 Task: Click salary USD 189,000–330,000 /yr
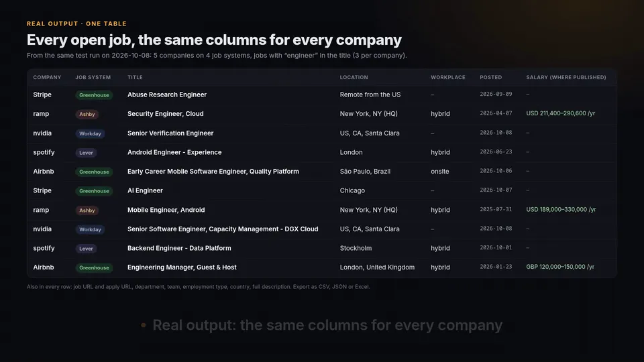point(561,209)
